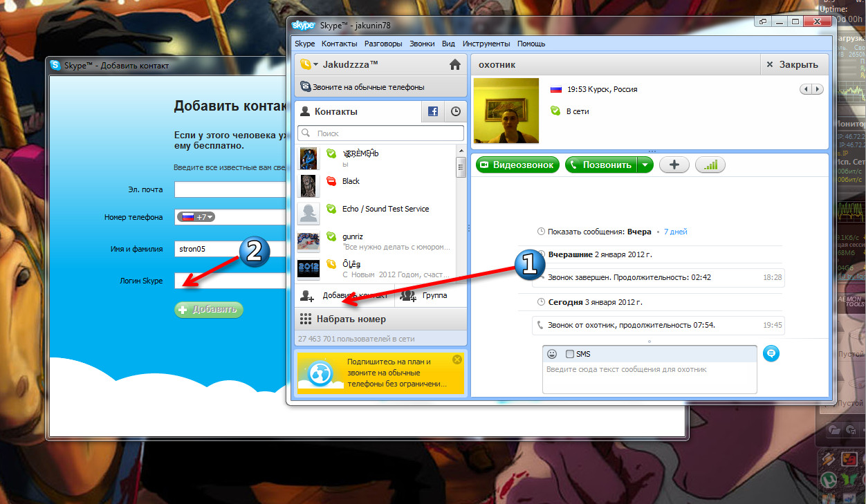
Task: Click the охотник profile picture
Action: 506,111
